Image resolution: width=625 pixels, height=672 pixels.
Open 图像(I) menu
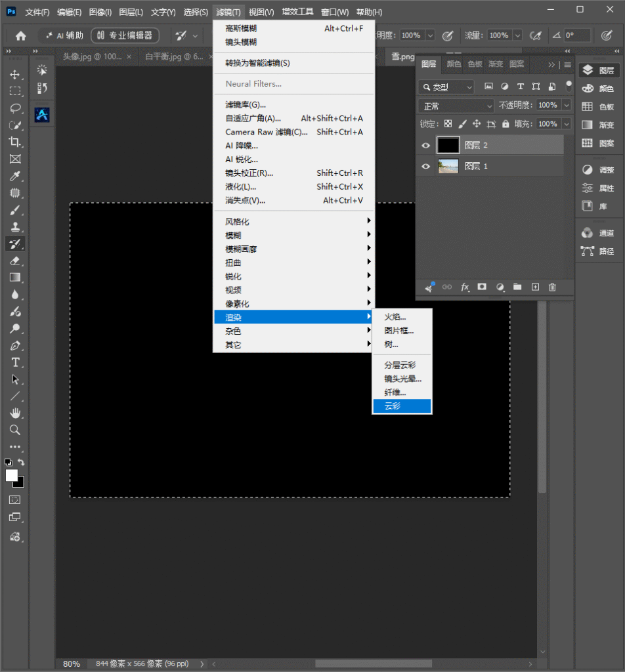click(x=100, y=12)
